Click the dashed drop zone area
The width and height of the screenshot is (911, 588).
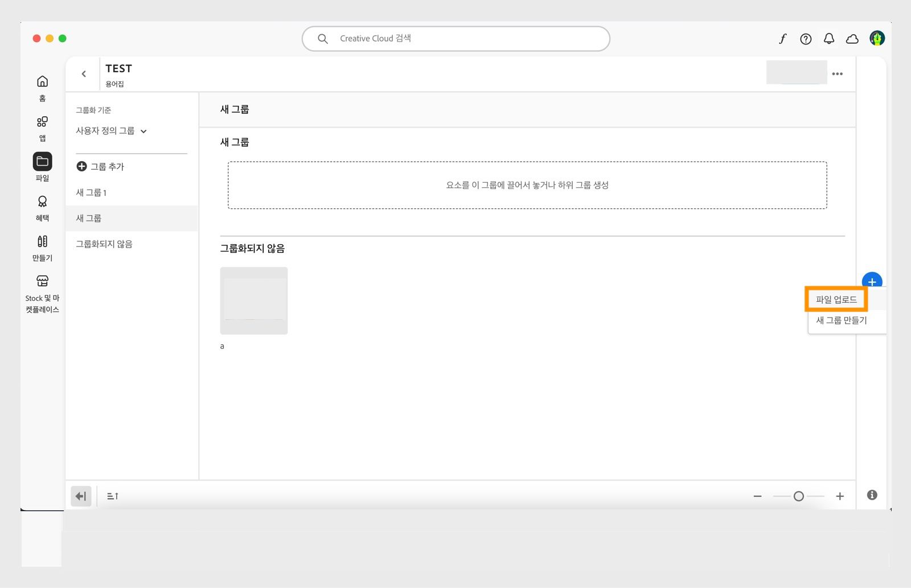tap(527, 185)
